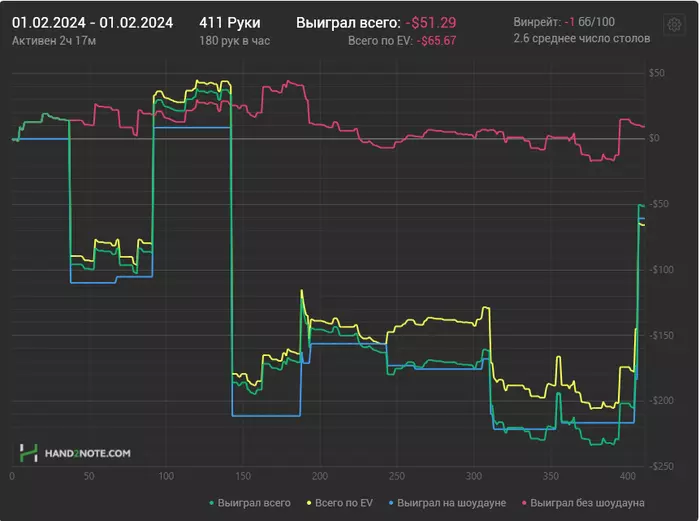
Task: Toggle the pink 'Выиграл без шоудауна' legend series
Action: pos(583,503)
